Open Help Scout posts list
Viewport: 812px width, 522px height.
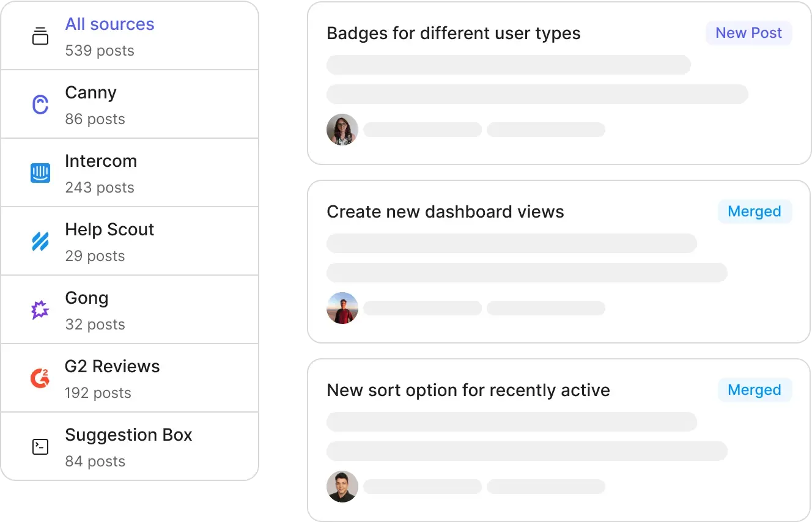(x=109, y=229)
